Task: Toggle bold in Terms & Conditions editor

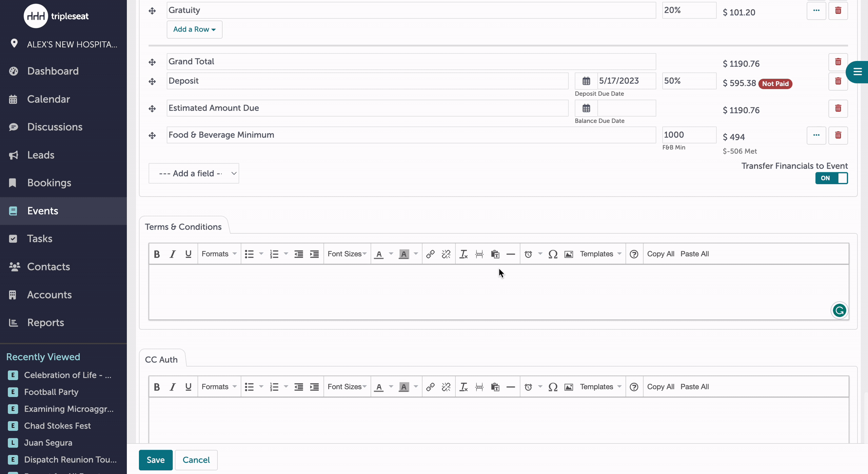Action: [x=157, y=254]
